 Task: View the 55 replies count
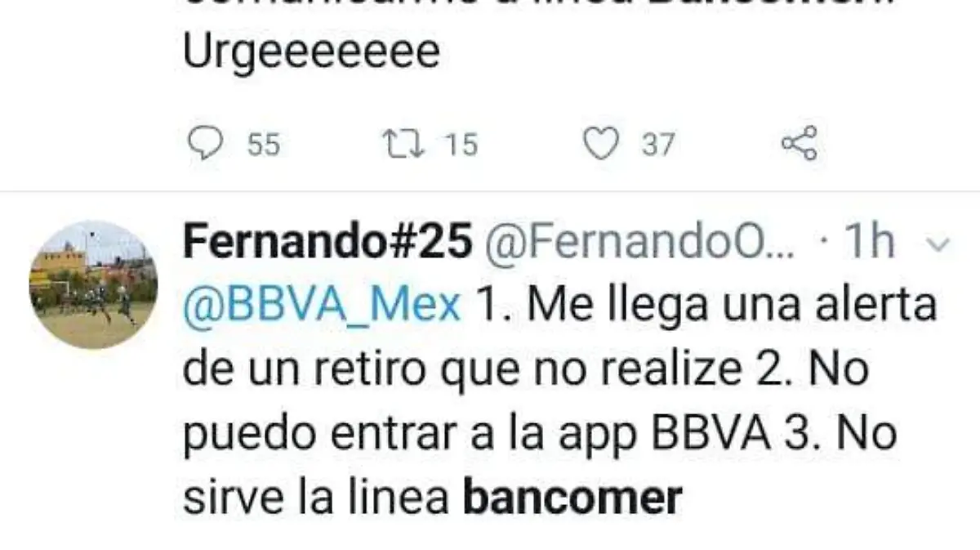263,145
